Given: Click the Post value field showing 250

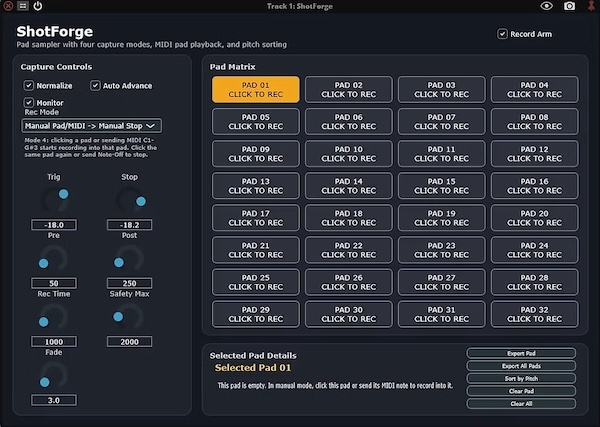Looking at the screenshot, I should pos(129,283).
